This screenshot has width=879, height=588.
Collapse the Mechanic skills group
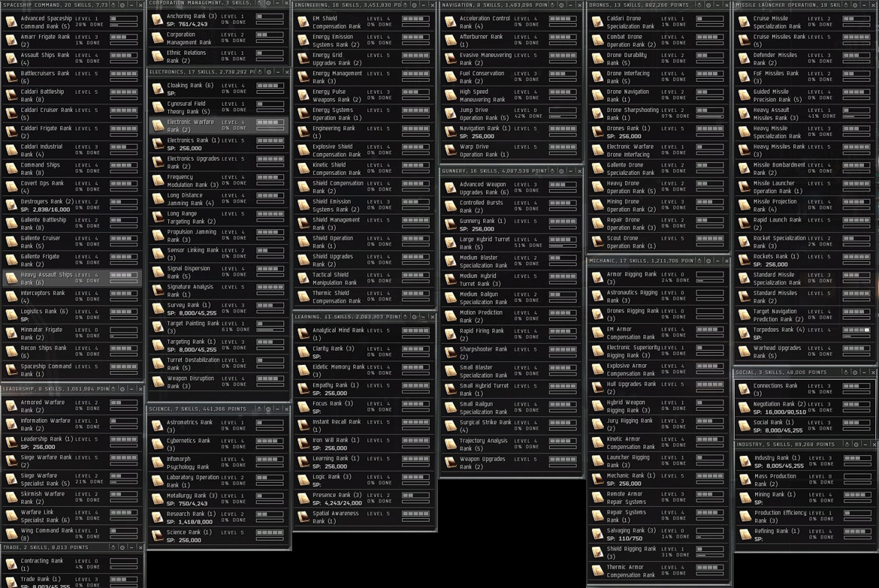717,261
